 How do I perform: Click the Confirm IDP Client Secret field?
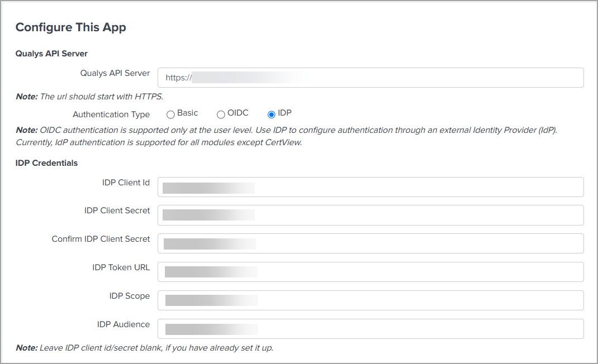pos(371,243)
